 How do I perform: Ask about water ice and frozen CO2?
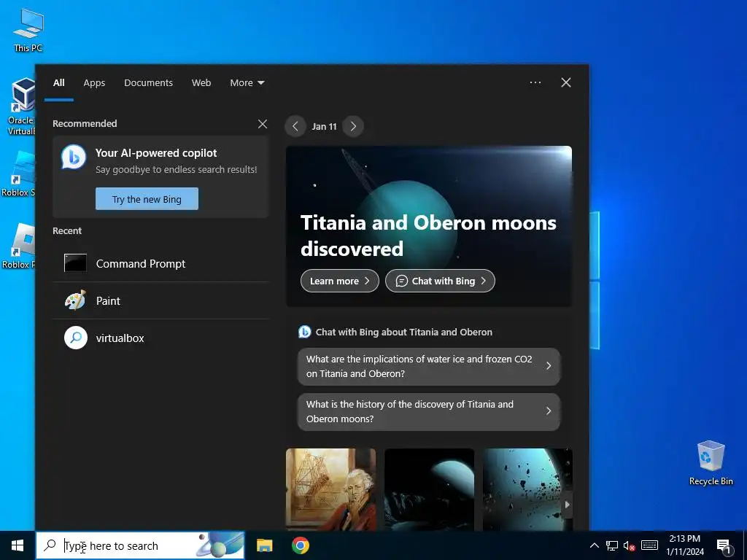tap(429, 366)
